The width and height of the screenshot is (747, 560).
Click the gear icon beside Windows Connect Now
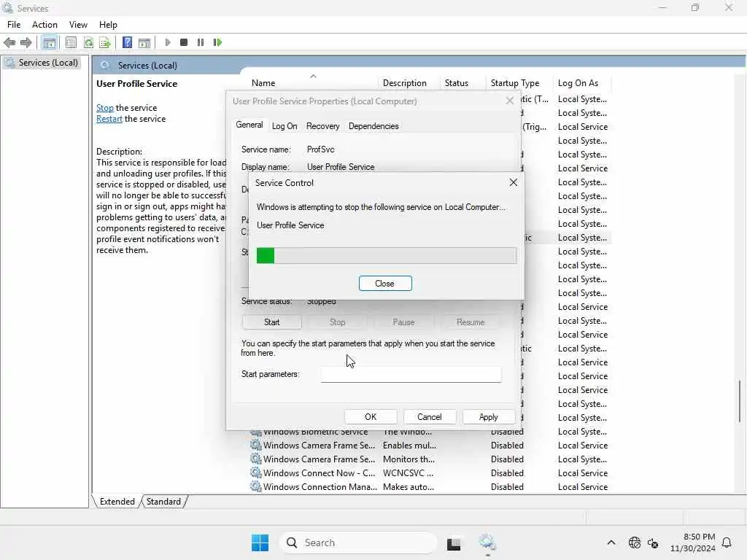click(x=256, y=472)
